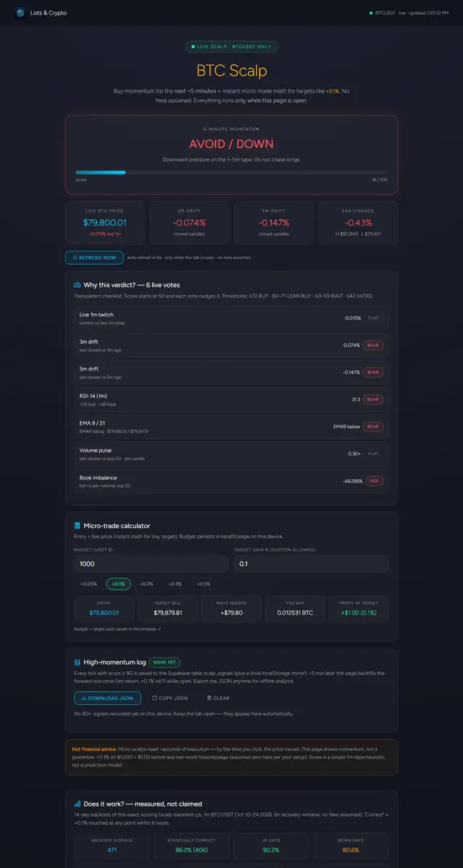Open the Lists & Crypto home link
The height and width of the screenshot is (868, 463).
[41, 12]
